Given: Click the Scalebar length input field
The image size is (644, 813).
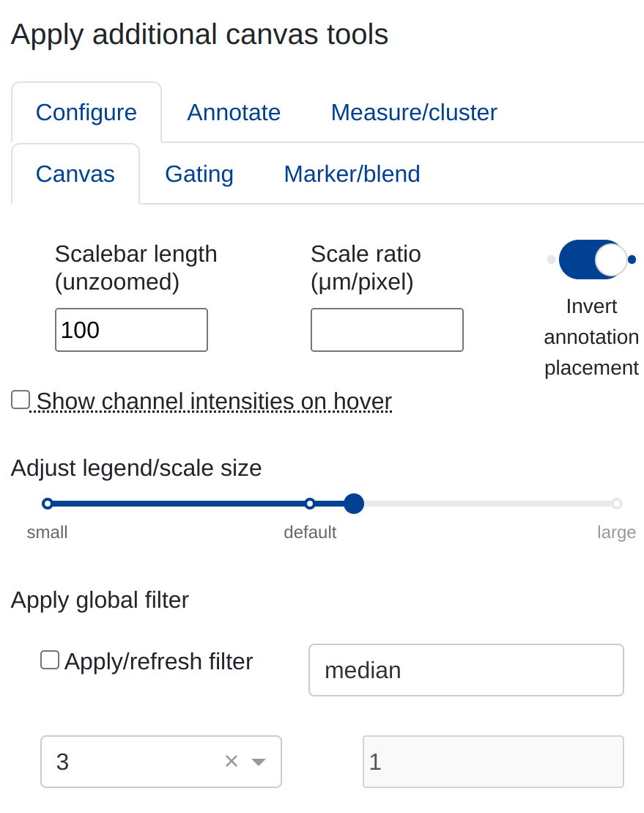Looking at the screenshot, I should coord(131,330).
